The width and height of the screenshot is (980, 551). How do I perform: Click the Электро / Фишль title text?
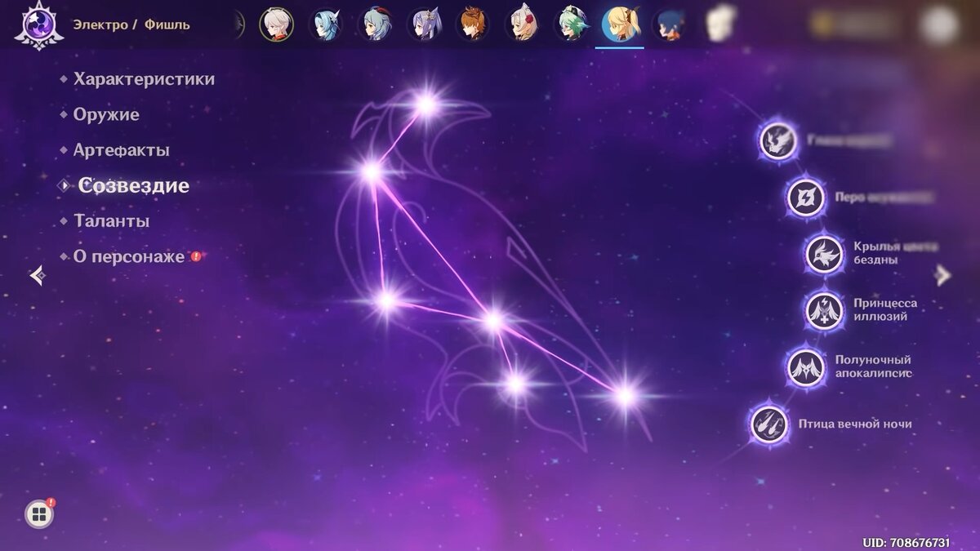pyautogui.click(x=131, y=24)
